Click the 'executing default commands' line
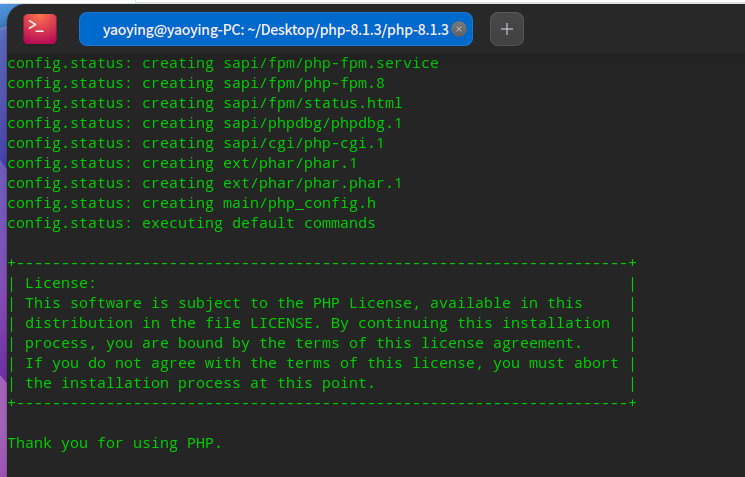This screenshot has height=477, width=745. coord(190,223)
